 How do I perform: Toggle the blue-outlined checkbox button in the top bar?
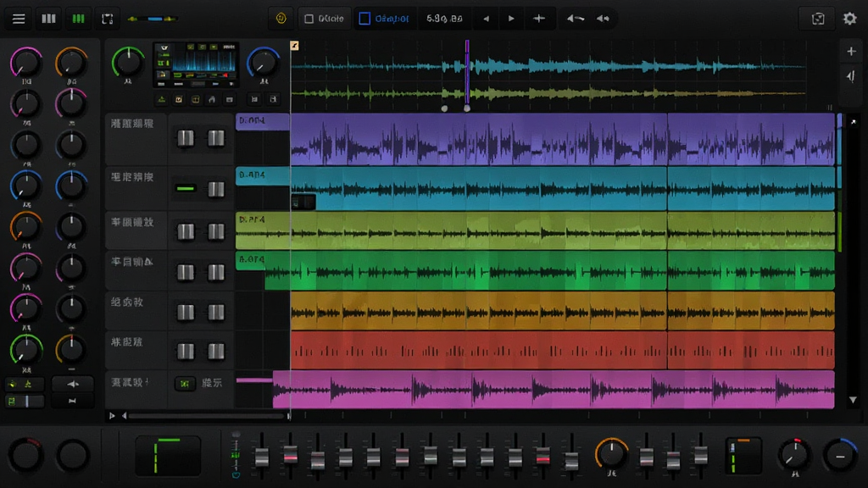[384, 19]
